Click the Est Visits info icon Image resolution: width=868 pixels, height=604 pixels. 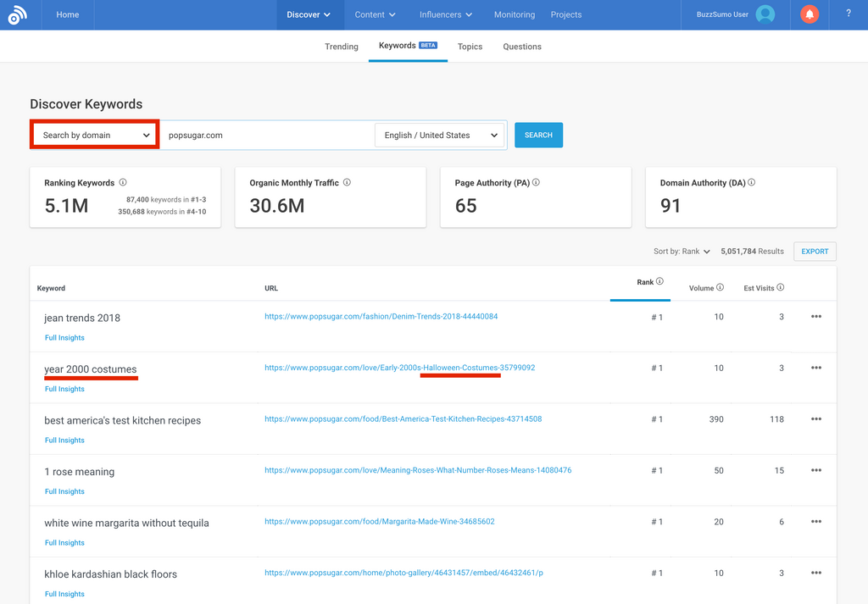coord(781,288)
